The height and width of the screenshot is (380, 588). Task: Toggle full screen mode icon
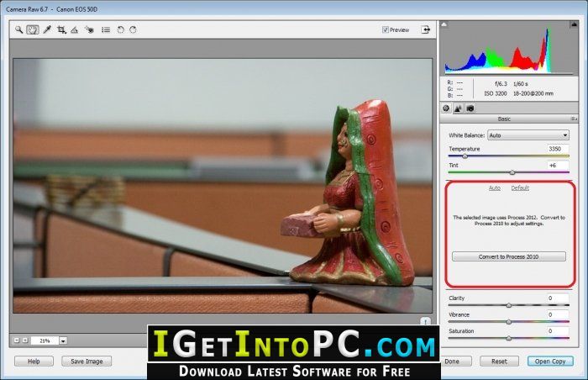426,29
